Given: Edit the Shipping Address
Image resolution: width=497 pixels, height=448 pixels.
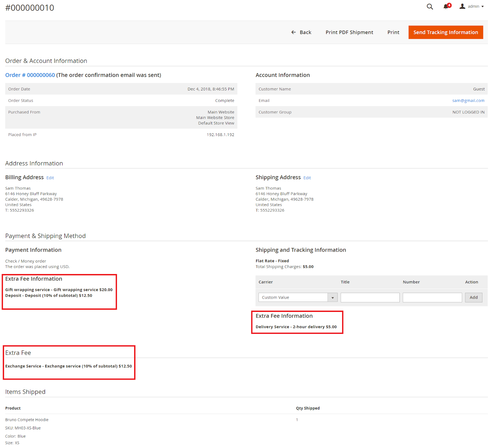Looking at the screenshot, I should click(307, 178).
